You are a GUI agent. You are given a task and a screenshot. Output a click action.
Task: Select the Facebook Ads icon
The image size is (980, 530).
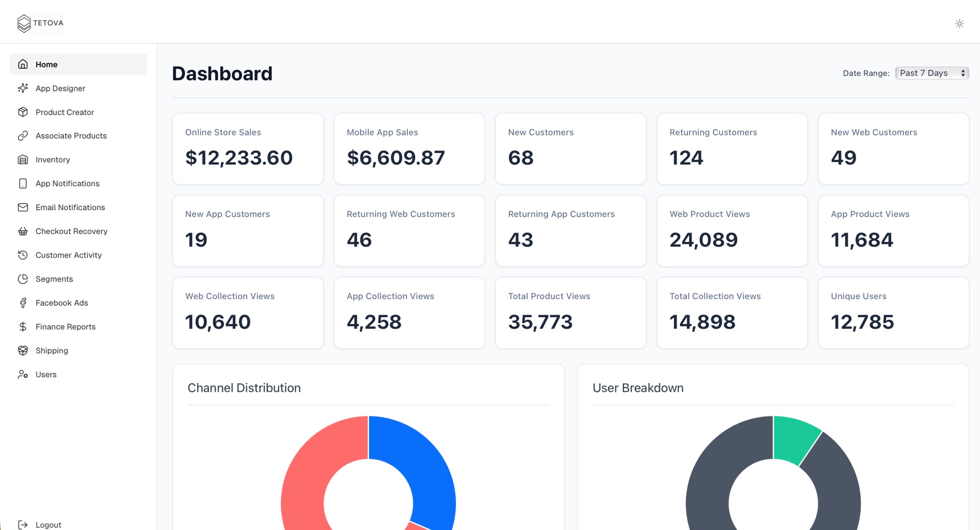tap(23, 303)
